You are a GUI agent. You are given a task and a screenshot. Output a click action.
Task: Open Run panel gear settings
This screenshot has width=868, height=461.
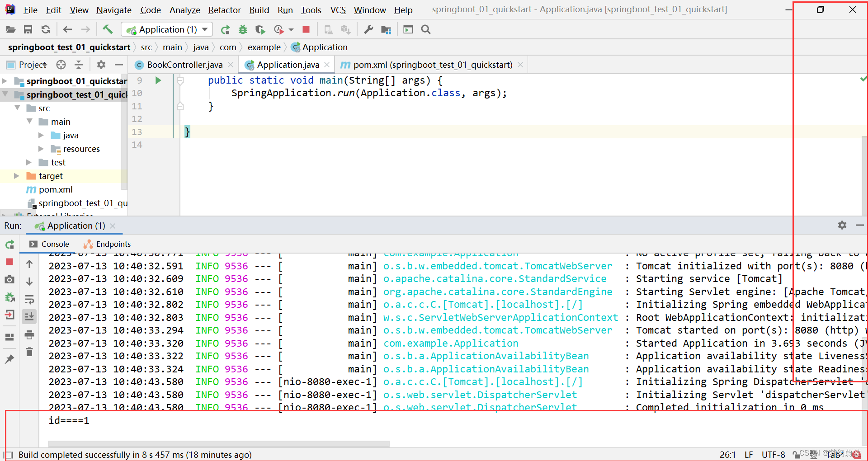point(842,225)
